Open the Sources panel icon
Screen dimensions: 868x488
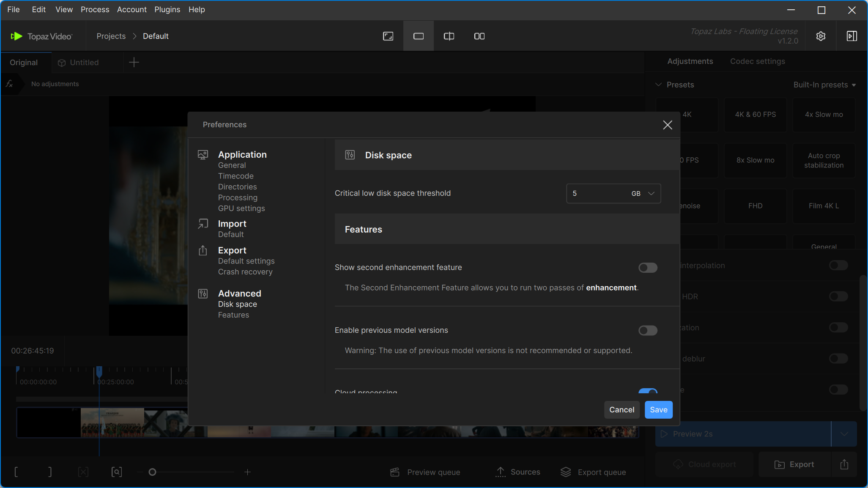click(x=501, y=472)
